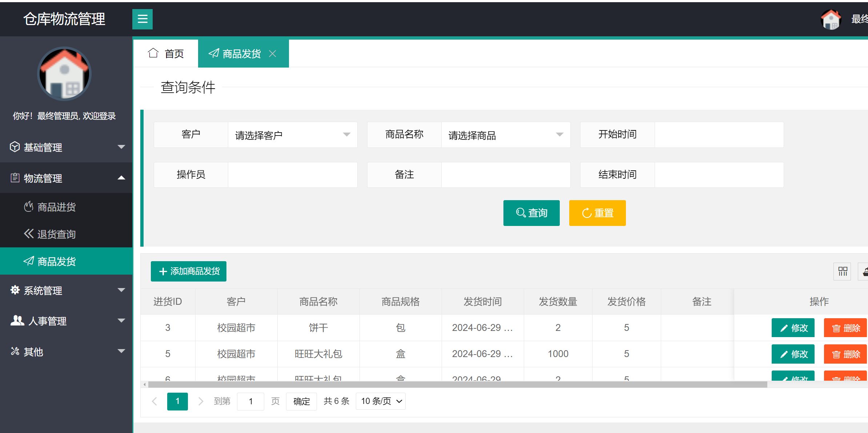Click the people icon beside 人事管理
The width and height of the screenshot is (868, 433).
coord(17,320)
